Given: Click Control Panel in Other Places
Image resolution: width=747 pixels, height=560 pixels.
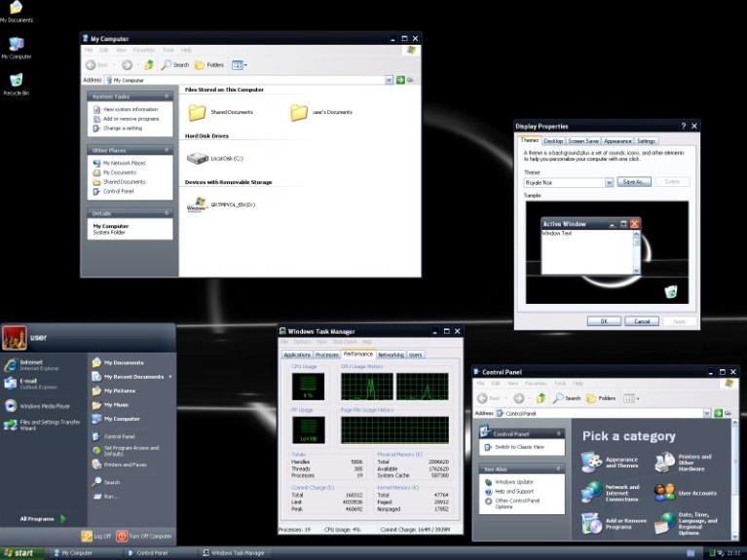Looking at the screenshot, I should pos(114,192).
